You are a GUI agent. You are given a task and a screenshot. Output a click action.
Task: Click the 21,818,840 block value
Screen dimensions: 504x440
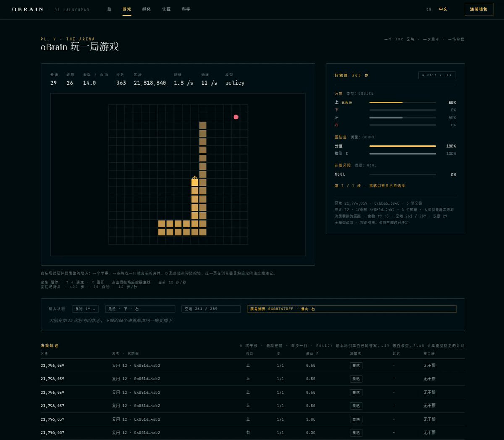(x=150, y=83)
